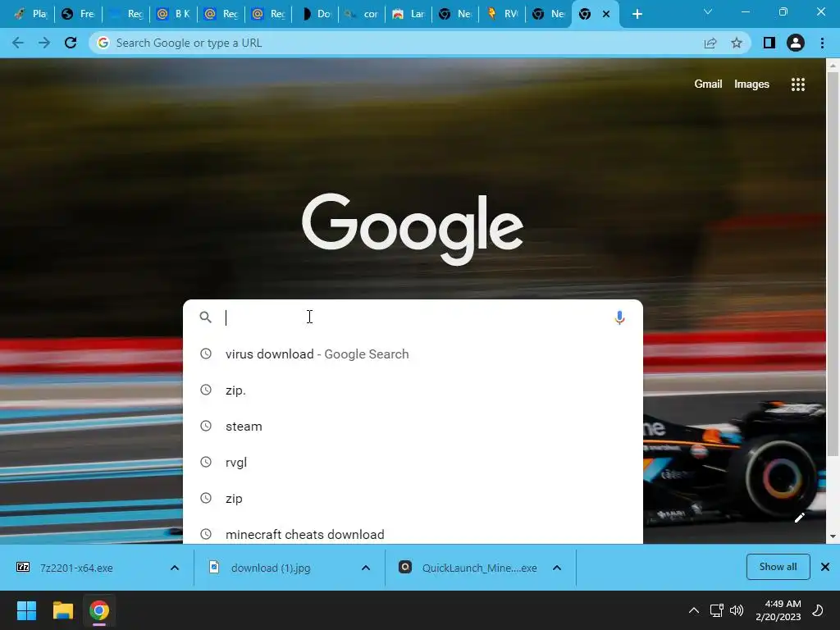Go back to the previous page
This screenshot has width=840, height=630.
point(18,43)
